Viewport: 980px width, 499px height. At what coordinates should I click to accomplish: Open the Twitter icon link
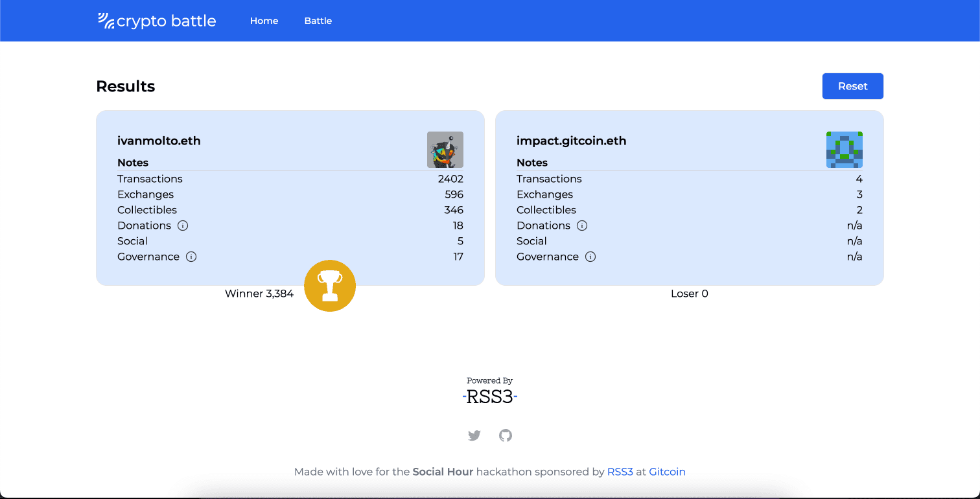474,435
